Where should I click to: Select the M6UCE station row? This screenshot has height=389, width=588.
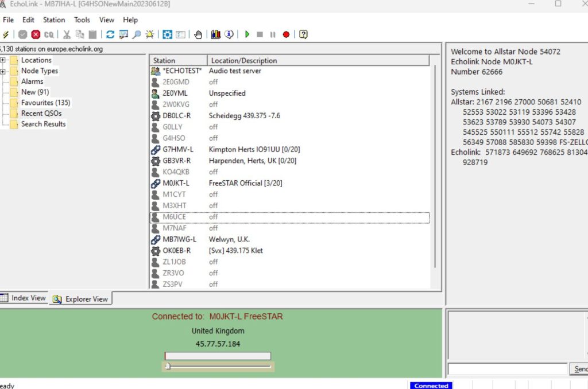(289, 217)
